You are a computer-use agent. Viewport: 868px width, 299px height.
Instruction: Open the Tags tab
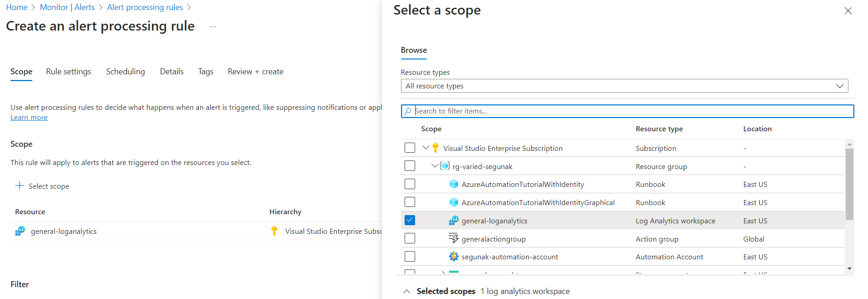click(x=206, y=72)
